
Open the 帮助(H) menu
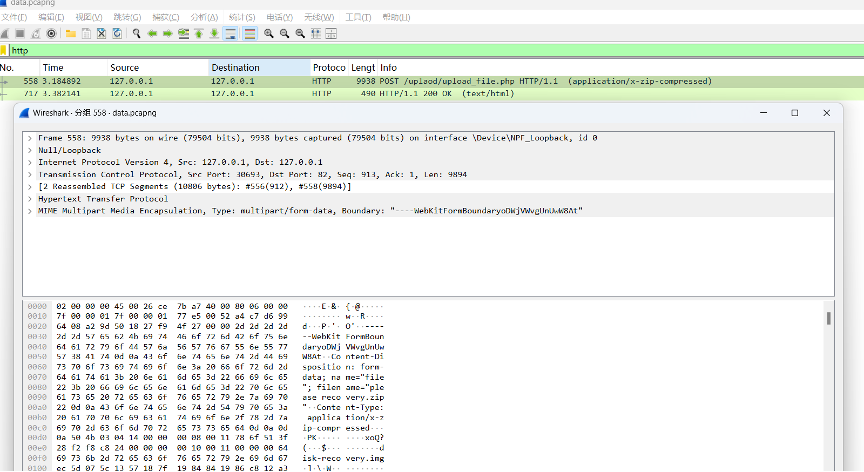click(396, 17)
